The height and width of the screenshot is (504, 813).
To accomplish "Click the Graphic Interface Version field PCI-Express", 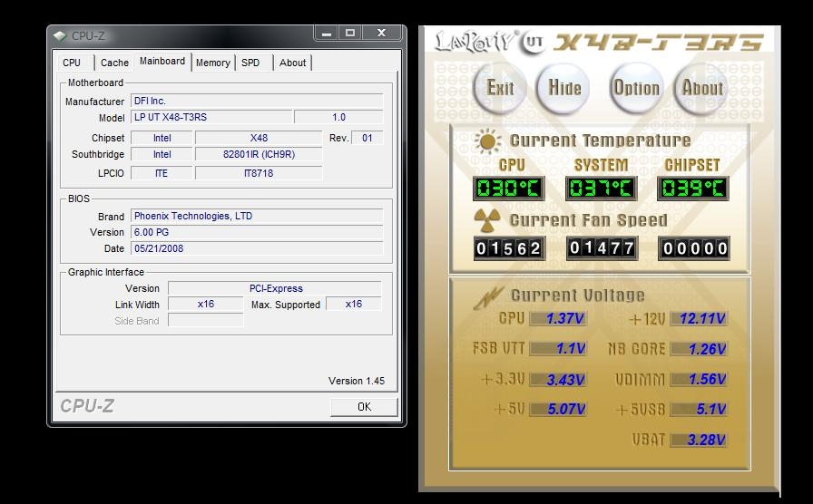I will tap(275, 288).
